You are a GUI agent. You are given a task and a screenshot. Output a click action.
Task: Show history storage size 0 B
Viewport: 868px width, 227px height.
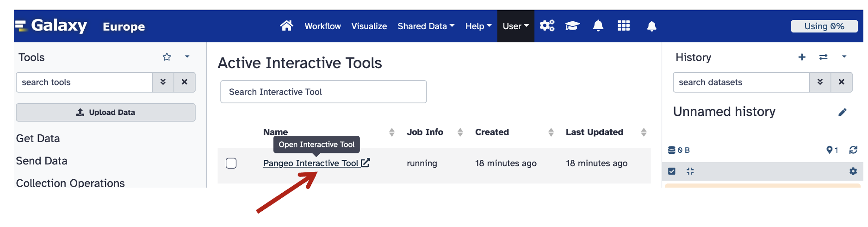pos(679,150)
